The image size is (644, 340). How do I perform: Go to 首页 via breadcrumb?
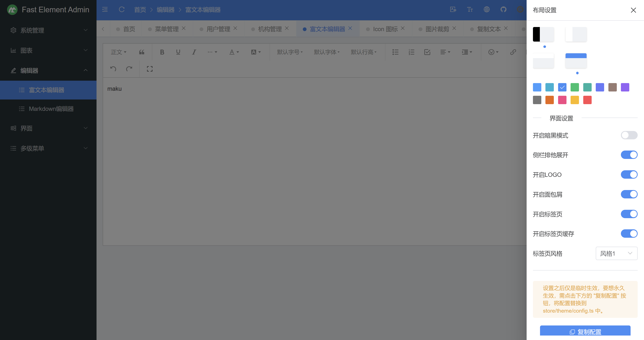[x=140, y=10]
